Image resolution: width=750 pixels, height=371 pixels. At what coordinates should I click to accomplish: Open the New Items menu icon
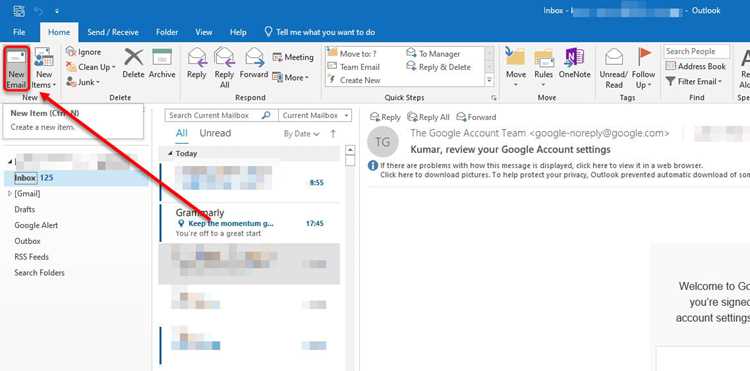click(x=44, y=58)
